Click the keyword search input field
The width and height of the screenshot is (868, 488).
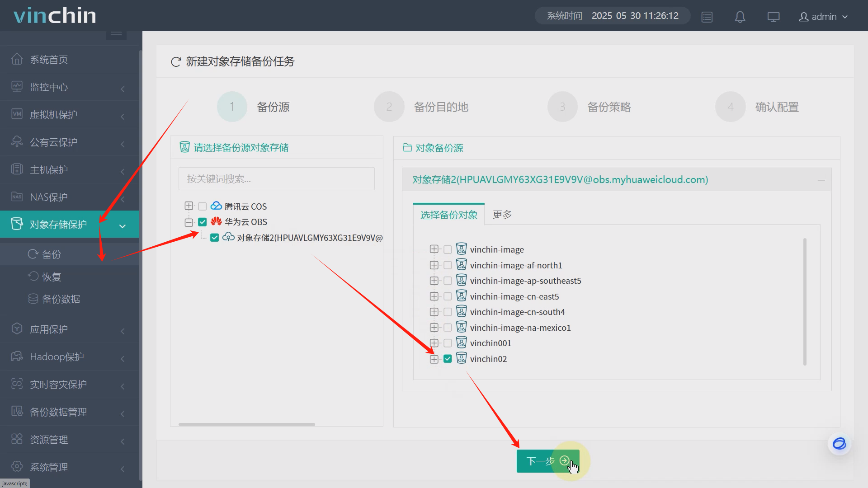(276, 179)
